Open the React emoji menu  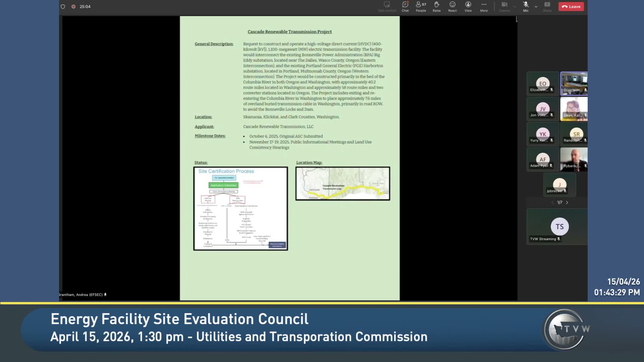point(452,6)
